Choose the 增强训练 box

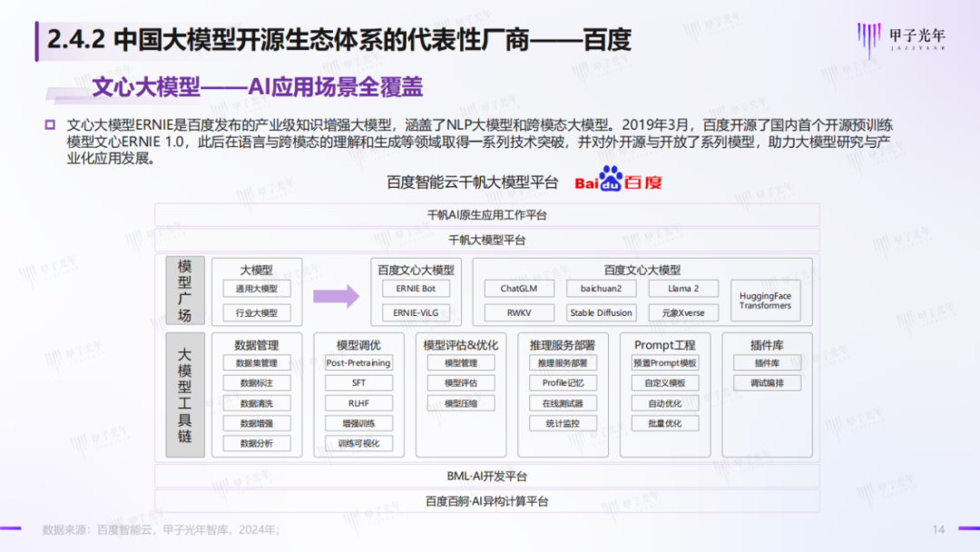pyautogui.click(x=358, y=423)
